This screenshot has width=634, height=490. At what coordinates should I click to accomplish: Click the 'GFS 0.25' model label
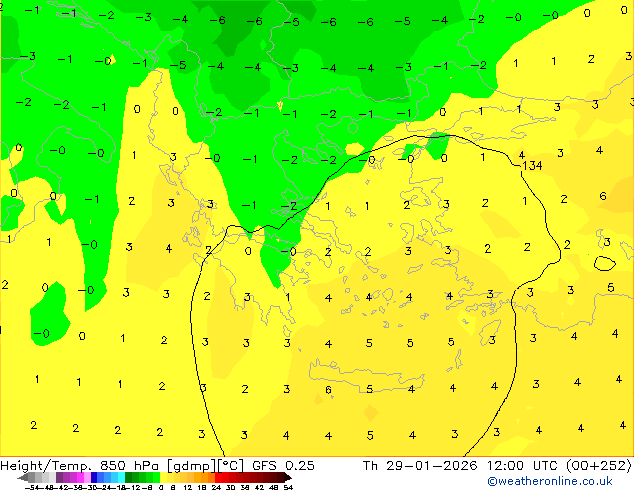(x=283, y=466)
